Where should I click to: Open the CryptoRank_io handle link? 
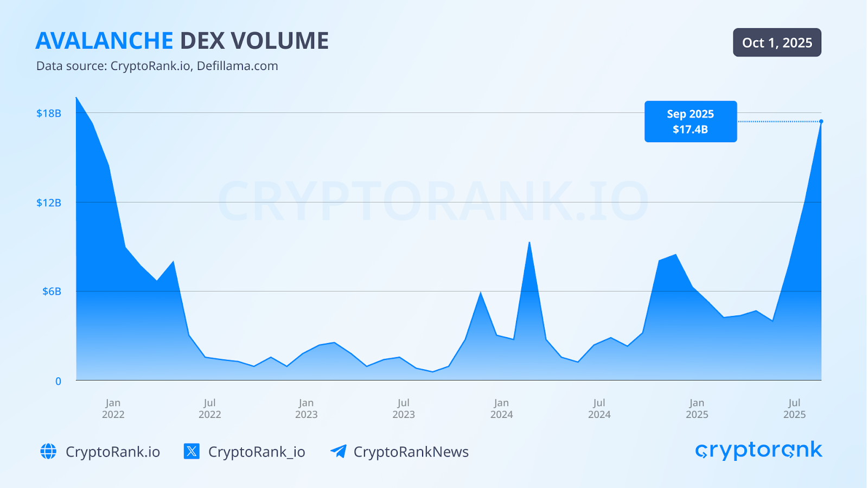pyautogui.click(x=257, y=452)
